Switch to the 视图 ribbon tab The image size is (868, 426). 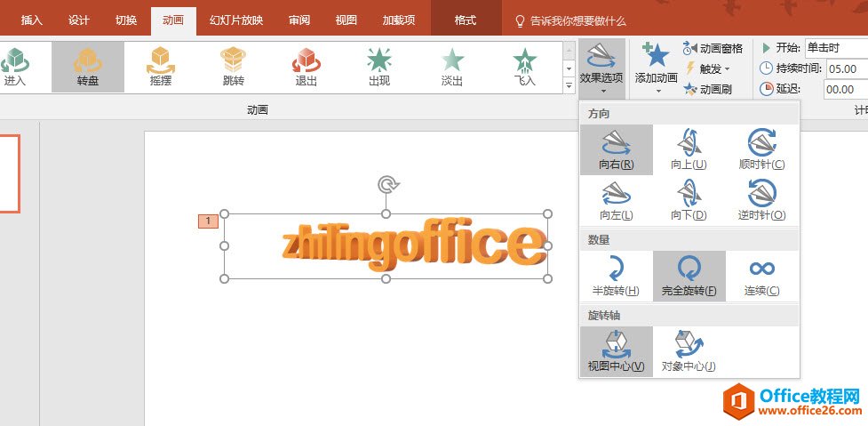[x=346, y=20]
